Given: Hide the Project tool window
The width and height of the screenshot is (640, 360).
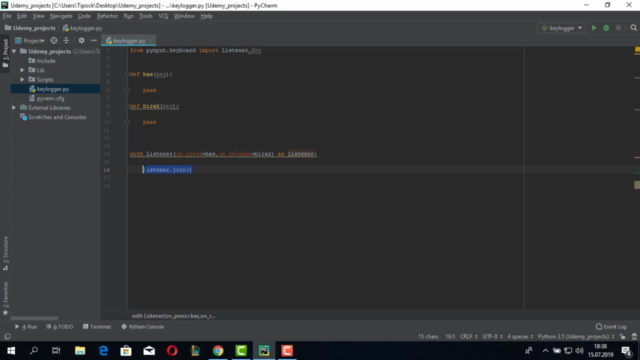Looking at the screenshot, I should (93, 40).
